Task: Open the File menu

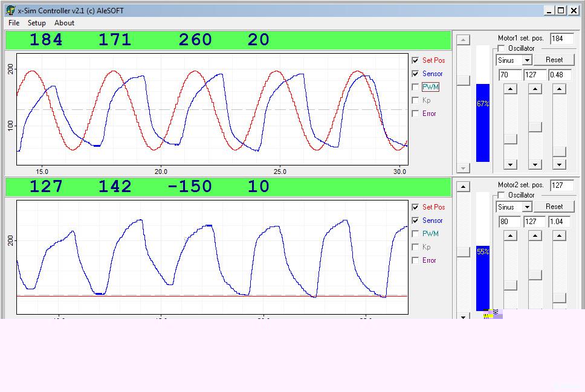Action: tap(14, 23)
